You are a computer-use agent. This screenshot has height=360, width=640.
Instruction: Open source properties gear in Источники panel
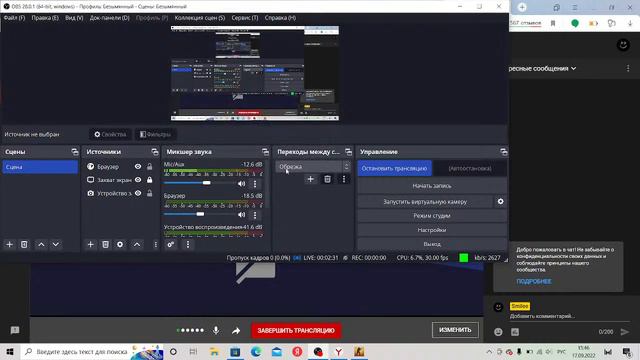[x=120, y=244]
